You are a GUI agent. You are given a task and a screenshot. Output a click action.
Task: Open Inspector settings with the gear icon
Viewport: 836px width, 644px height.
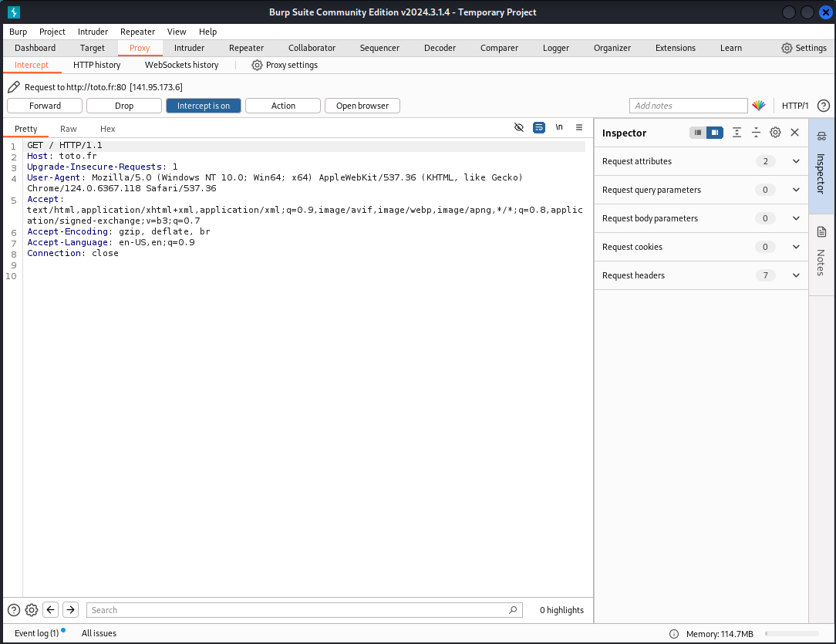coord(775,132)
